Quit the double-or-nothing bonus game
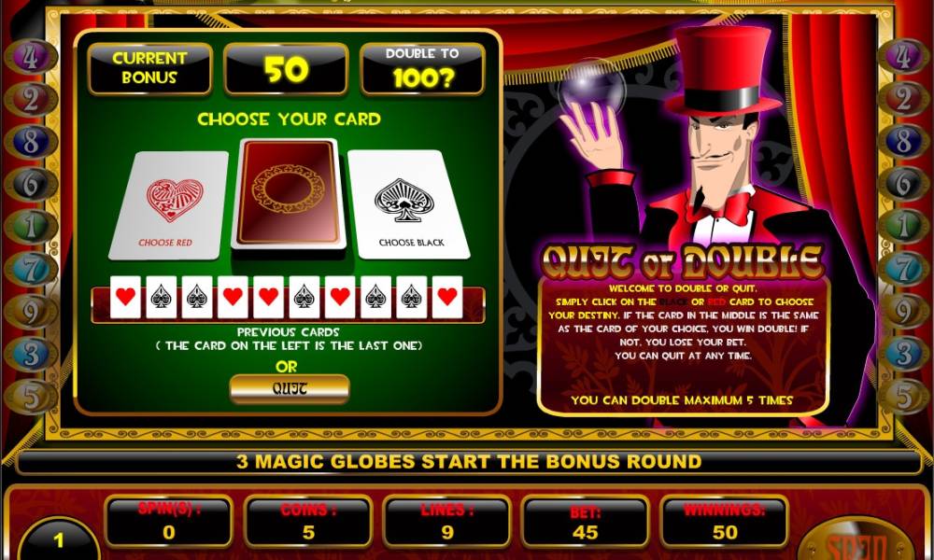Viewport: 934px width, 560px height. pyautogui.click(x=290, y=388)
